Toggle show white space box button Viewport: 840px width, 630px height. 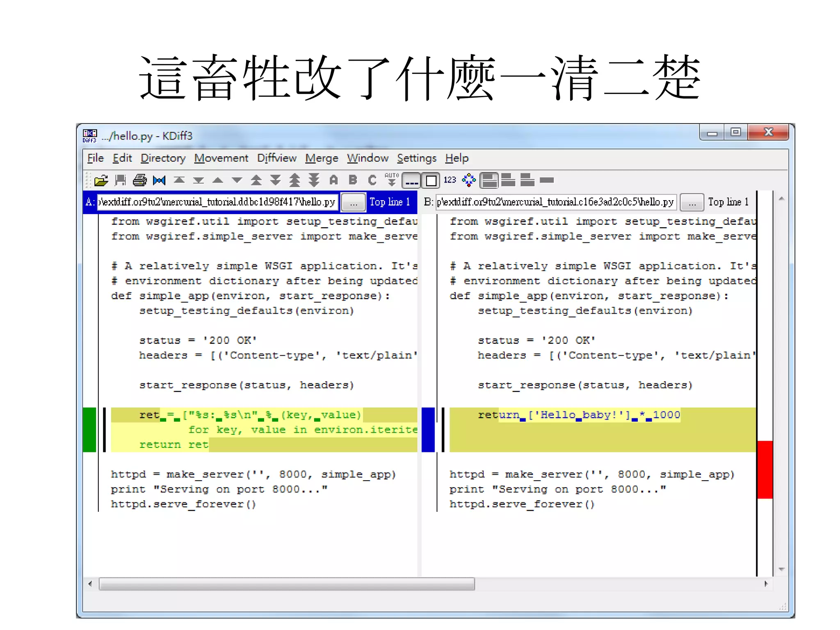pyautogui.click(x=431, y=180)
